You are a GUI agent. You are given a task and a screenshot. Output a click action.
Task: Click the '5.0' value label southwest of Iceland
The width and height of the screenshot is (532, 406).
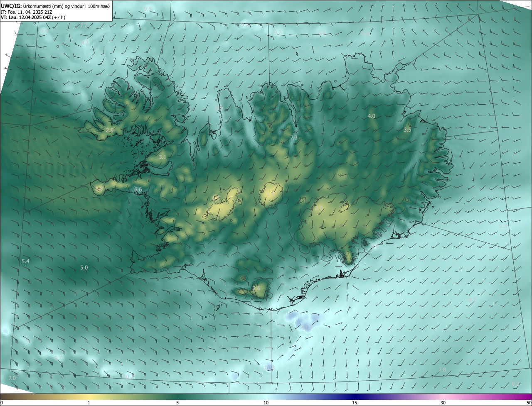(x=84, y=268)
